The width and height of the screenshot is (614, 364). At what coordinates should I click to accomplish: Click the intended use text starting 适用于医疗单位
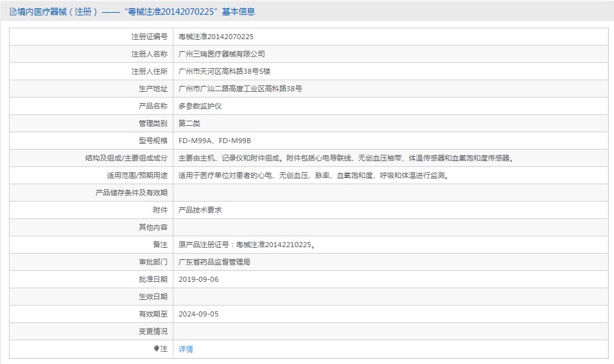(315, 175)
